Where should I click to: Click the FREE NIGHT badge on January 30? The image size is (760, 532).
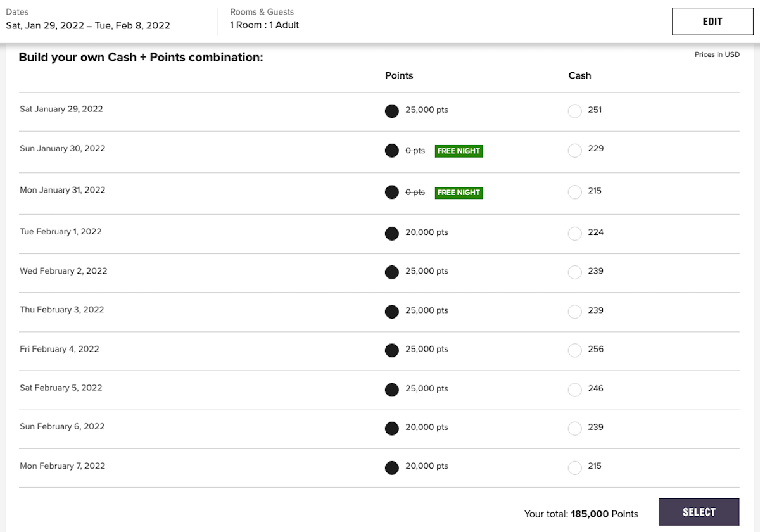coord(459,151)
